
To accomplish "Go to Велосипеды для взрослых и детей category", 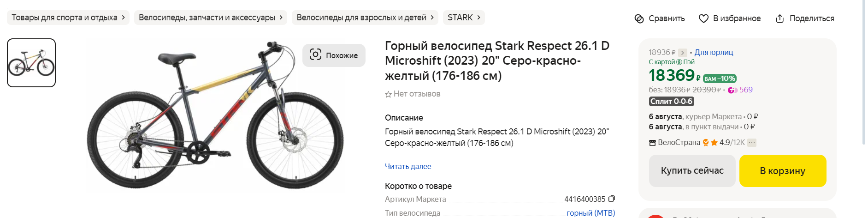I will coord(365,18).
